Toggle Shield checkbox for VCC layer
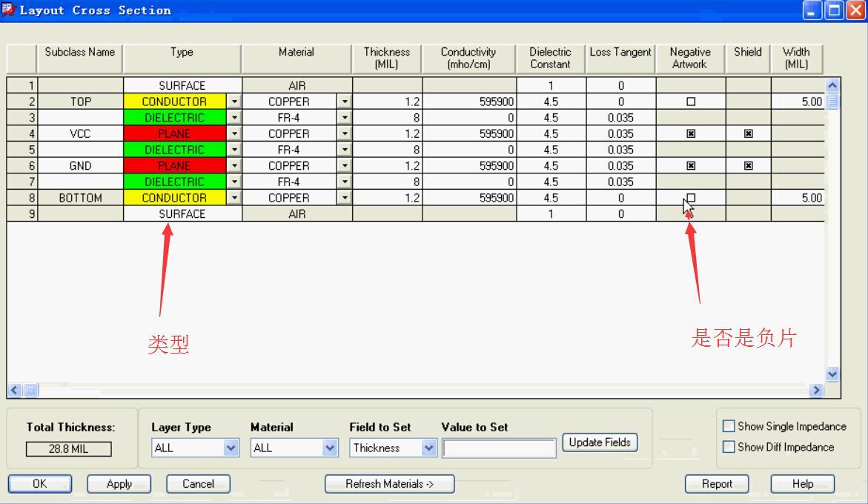 [x=749, y=134]
